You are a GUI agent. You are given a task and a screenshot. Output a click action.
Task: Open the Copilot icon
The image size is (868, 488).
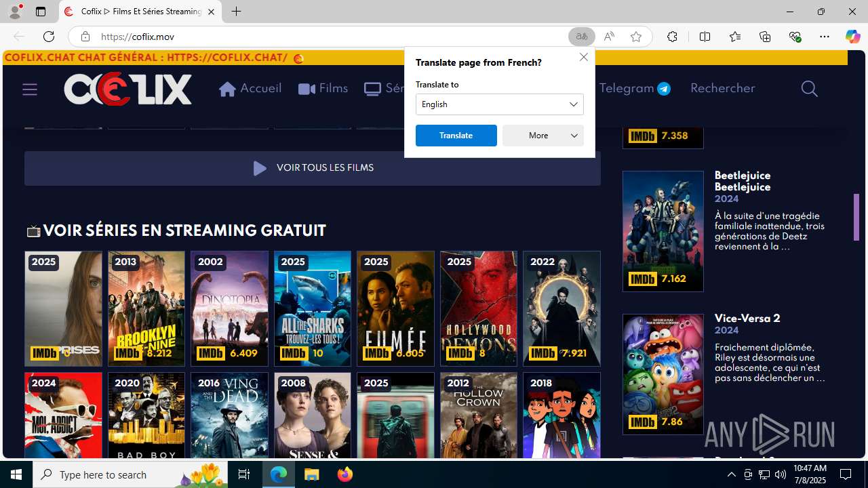point(852,37)
